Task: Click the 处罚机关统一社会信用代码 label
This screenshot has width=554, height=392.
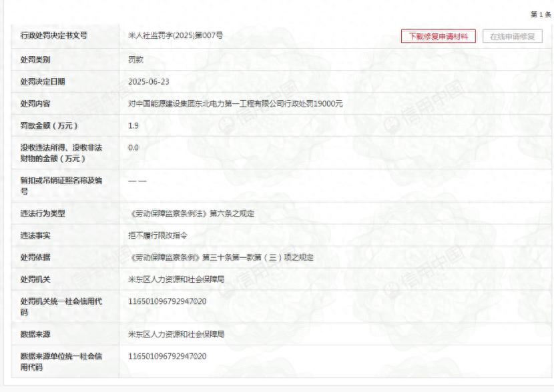Action: click(x=61, y=307)
